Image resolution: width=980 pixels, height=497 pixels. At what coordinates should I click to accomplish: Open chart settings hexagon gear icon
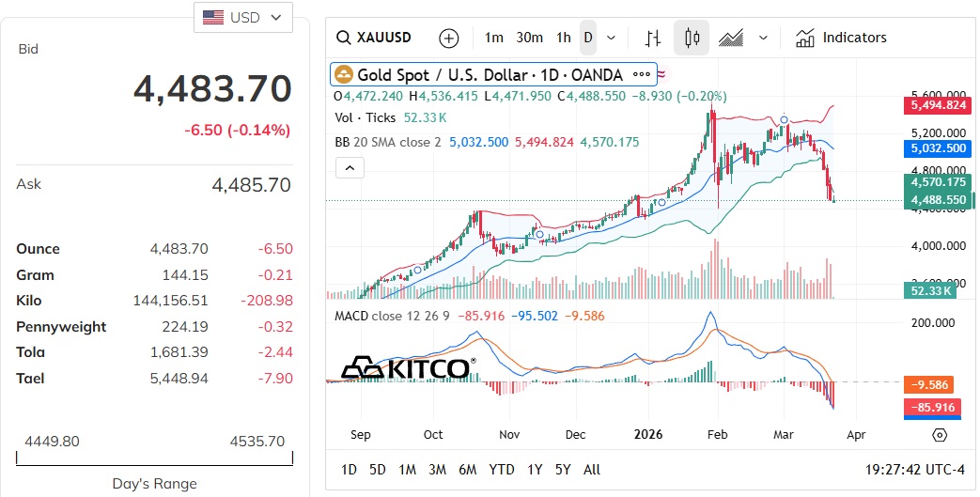click(940, 435)
